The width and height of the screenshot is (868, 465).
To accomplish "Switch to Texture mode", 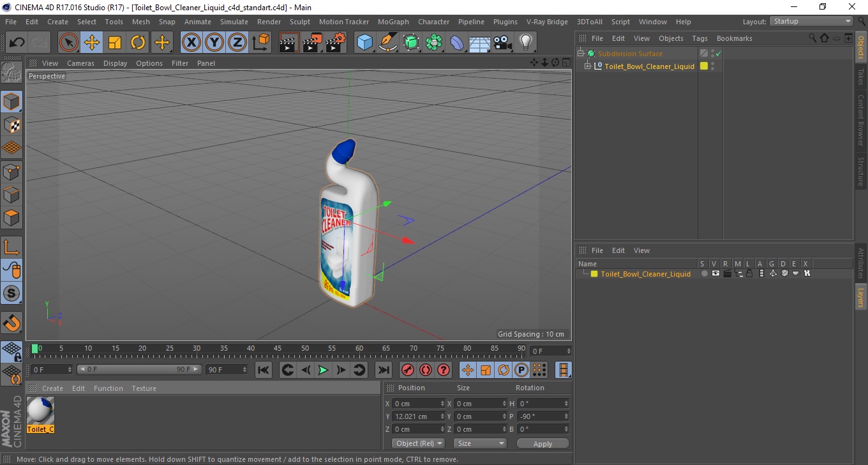I will (x=11, y=125).
